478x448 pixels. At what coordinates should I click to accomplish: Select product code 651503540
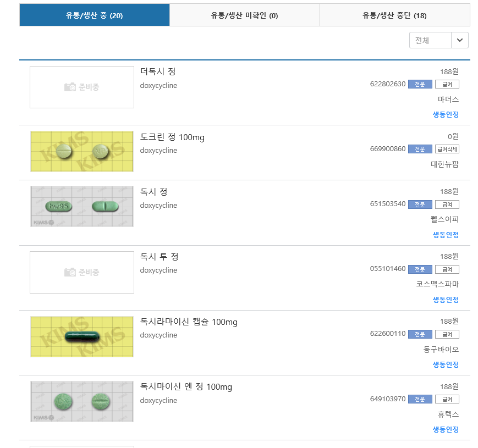coord(388,204)
